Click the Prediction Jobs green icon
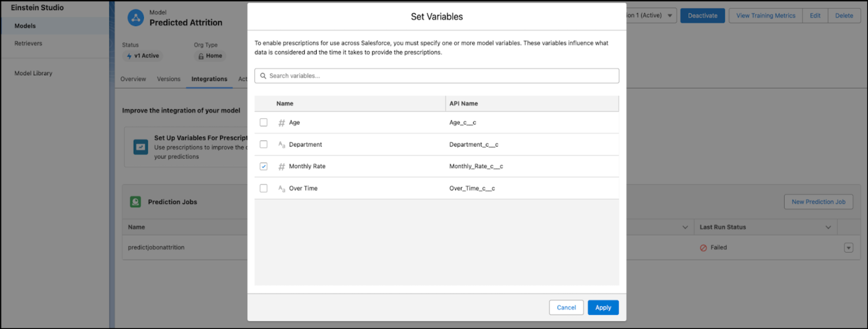 point(135,202)
